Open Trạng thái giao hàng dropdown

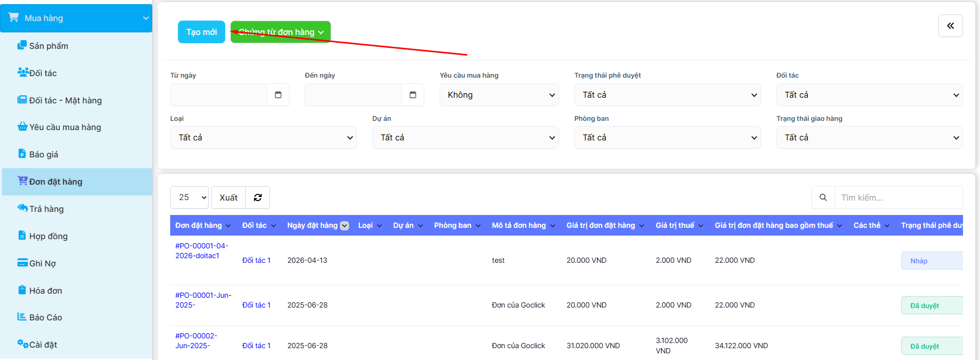[869, 137]
